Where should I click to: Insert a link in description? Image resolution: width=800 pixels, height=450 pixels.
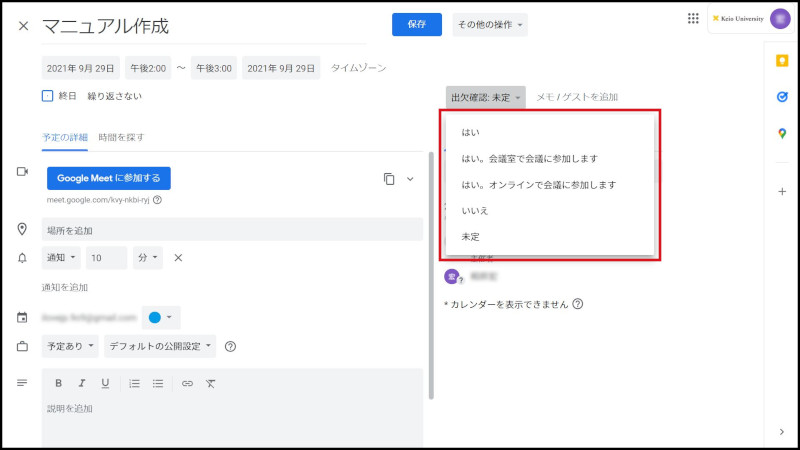187,383
